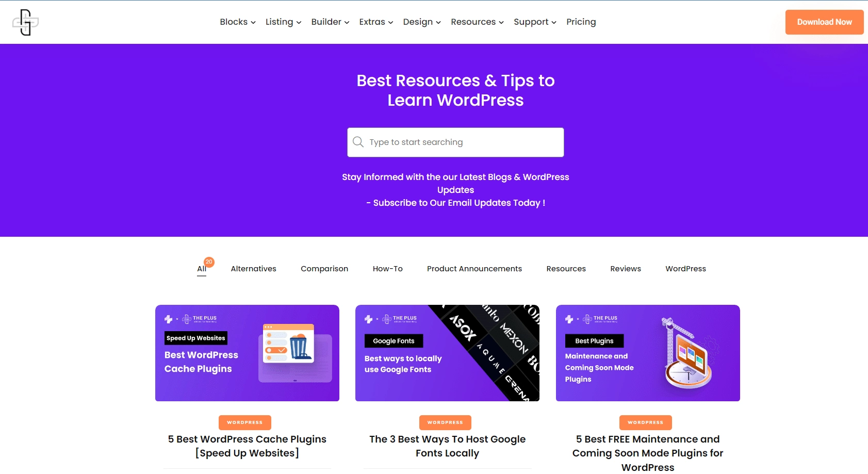Click the Pricing menu item
Viewport: 868px width, 474px height.
[x=581, y=22]
